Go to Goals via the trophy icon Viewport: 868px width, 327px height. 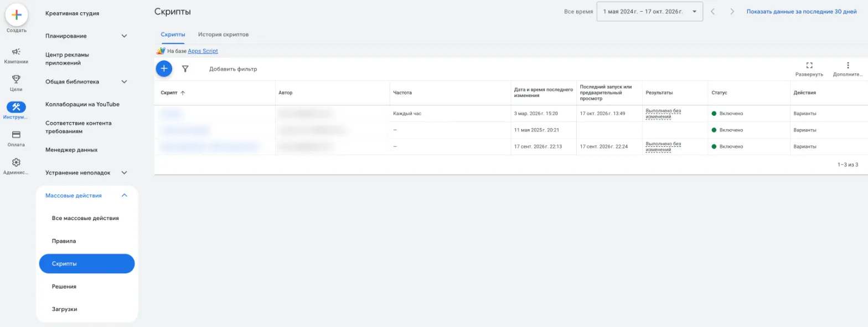17,79
